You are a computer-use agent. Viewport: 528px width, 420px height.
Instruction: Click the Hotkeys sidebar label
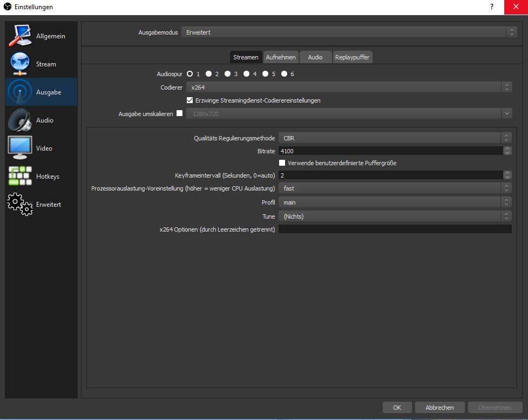coord(48,177)
